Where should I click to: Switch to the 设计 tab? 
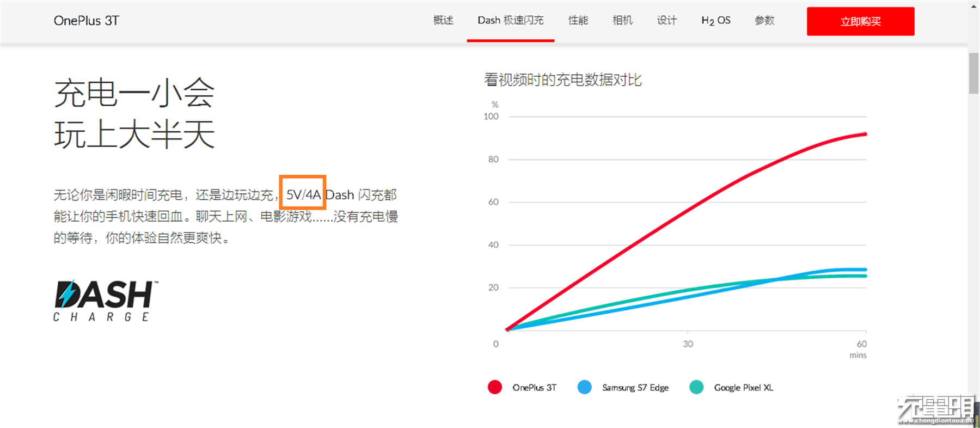[666, 21]
